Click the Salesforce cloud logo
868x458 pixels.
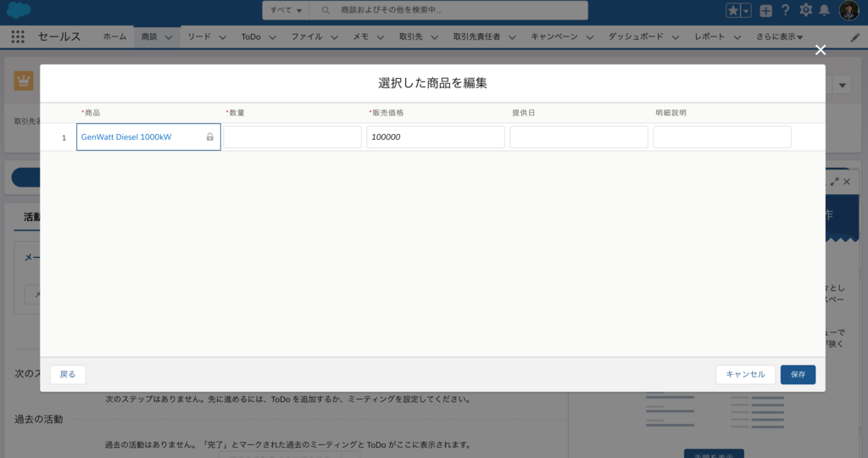[x=19, y=10]
